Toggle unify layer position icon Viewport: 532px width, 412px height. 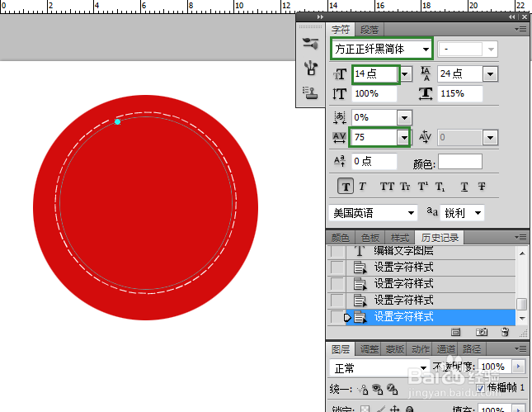pyautogui.click(x=363, y=389)
